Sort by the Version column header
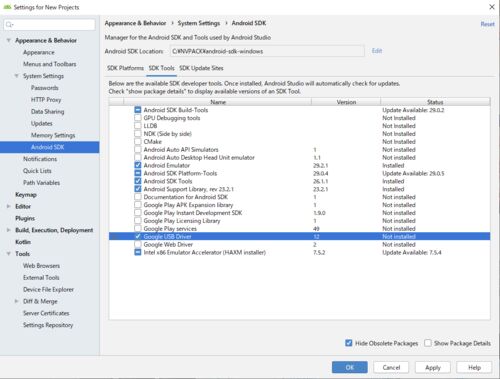The height and width of the screenshot is (379, 500). (x=346, y=102)
